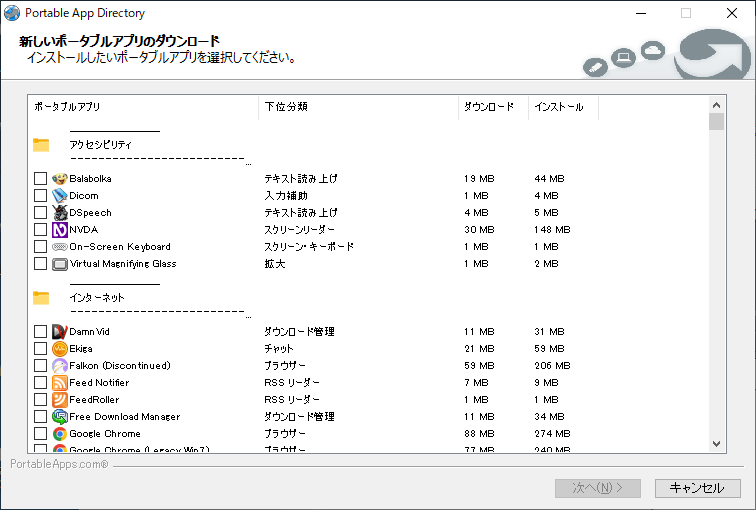756x510 pixels.
Task: Click the Virtual Magnifying Glass icon
Action: tap(60, 264)
